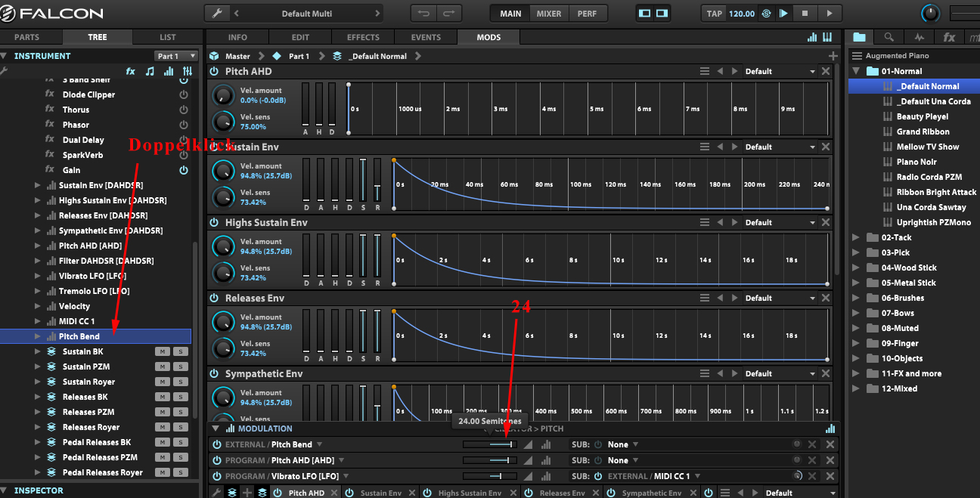Toggle power for Sustain Env modulator
This screenshot has height=498, width=980.
pos(215,147)
